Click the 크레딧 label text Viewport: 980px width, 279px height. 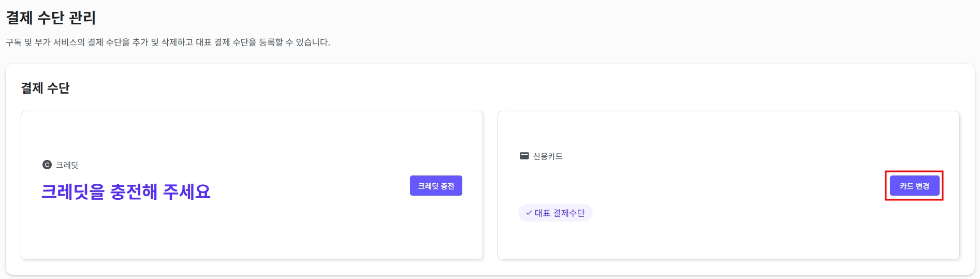(x=67, y=165)
